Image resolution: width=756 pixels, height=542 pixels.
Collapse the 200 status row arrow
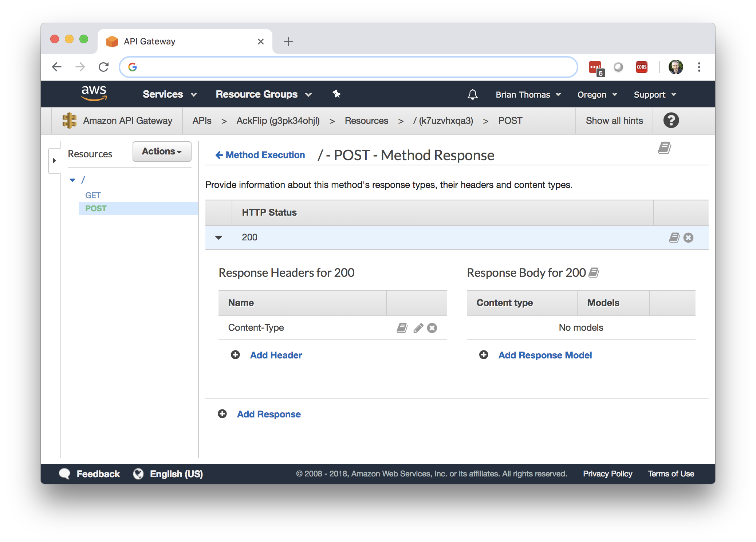(x=218, y=237)
